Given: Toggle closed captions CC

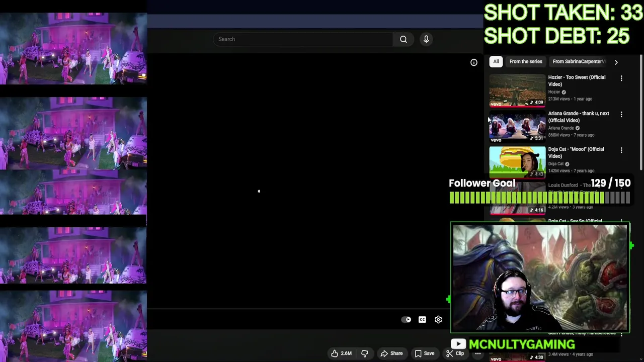Looking at the screenshot, I should click(422, 320).
